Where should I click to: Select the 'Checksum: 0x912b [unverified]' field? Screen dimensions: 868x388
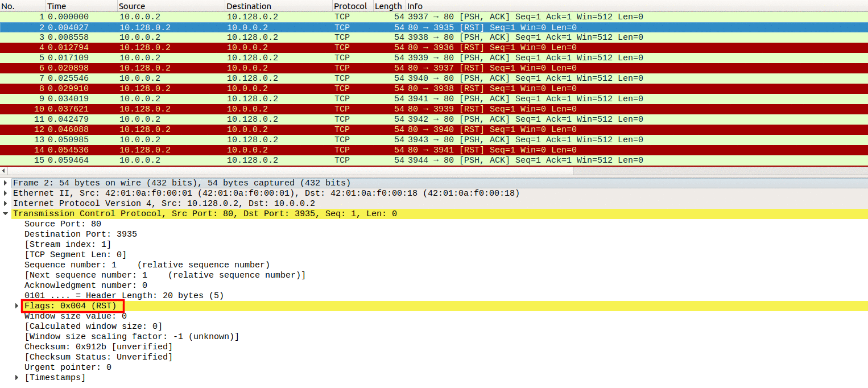98,347
